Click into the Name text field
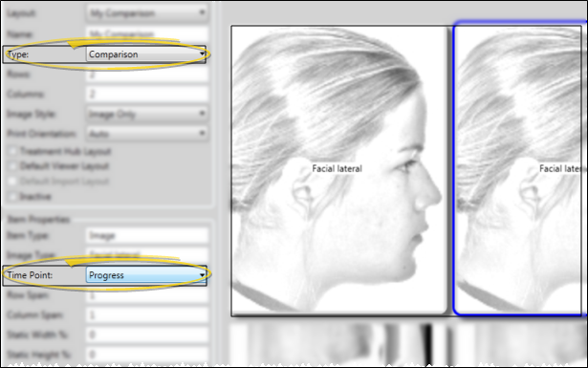The width and height of the screenshot is (588, 368). [147, 34]
